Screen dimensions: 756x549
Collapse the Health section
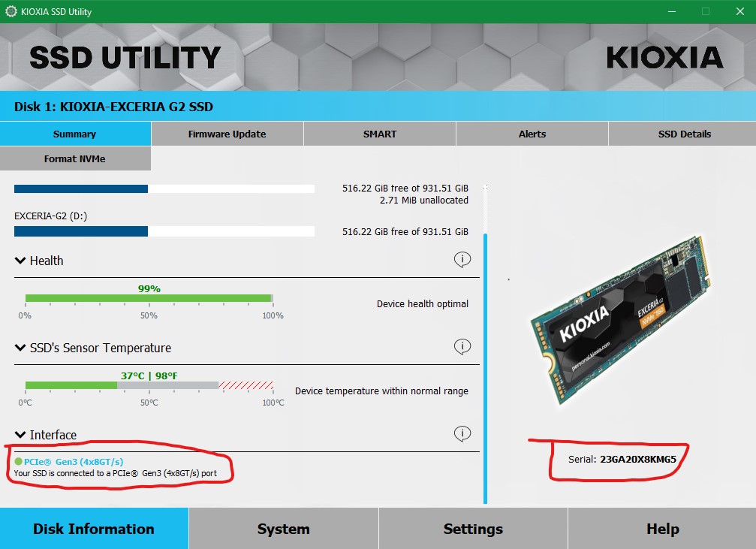20,261
